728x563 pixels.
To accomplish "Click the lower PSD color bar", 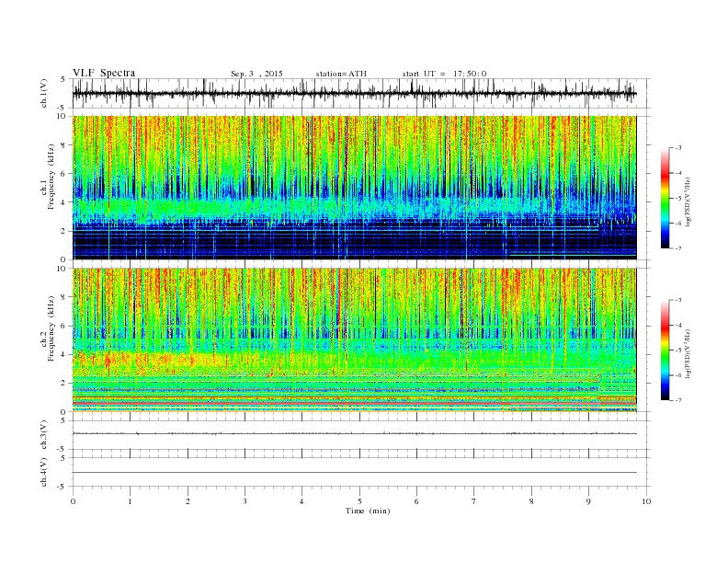I will pos(665,350).
